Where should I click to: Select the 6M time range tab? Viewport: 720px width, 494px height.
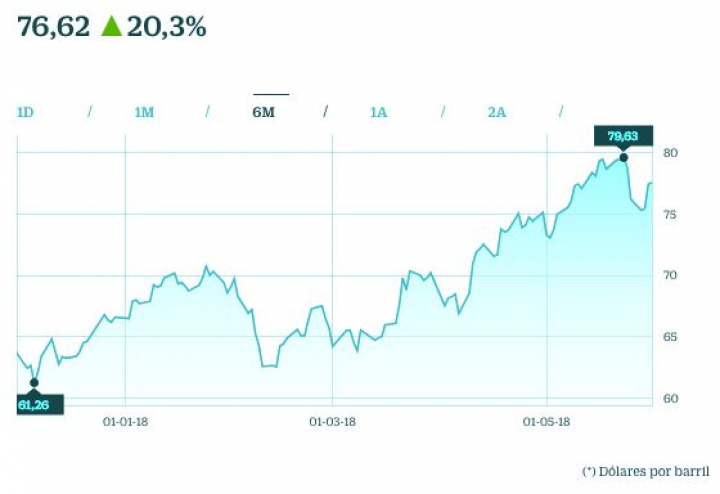coord(263,112)
